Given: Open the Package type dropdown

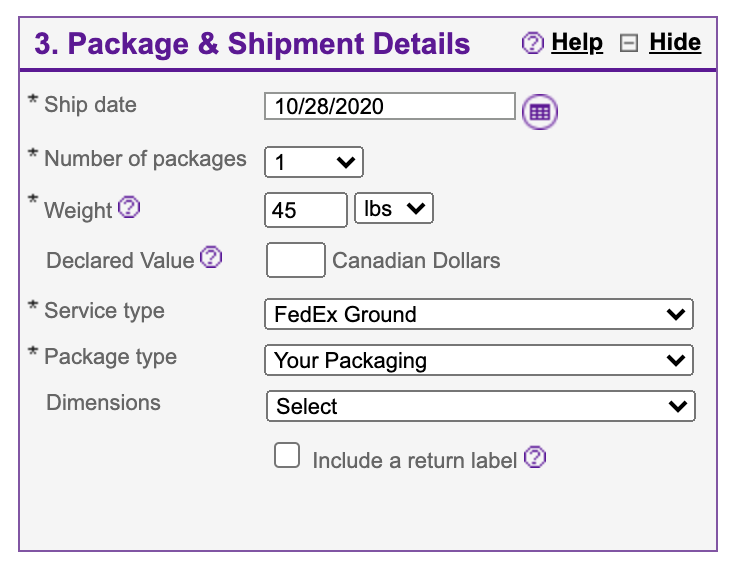Looking at the screenshot, I should point(479,360).
